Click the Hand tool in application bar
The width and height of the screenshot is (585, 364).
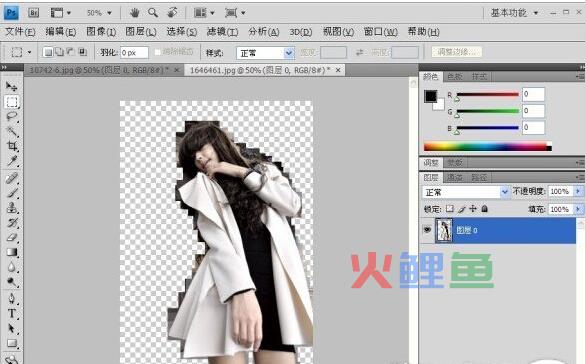click(134, 13)
